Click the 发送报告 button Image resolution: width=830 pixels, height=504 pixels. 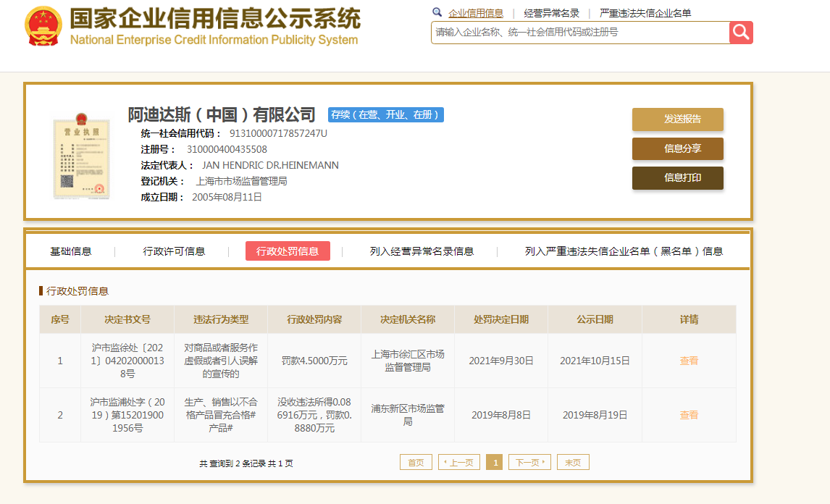tap(678, 119)
